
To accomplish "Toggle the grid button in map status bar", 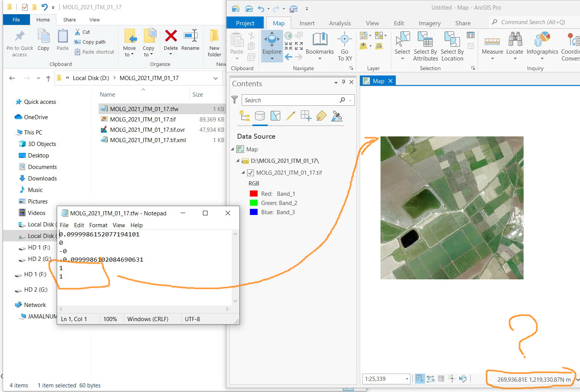I will pos(441,379).
